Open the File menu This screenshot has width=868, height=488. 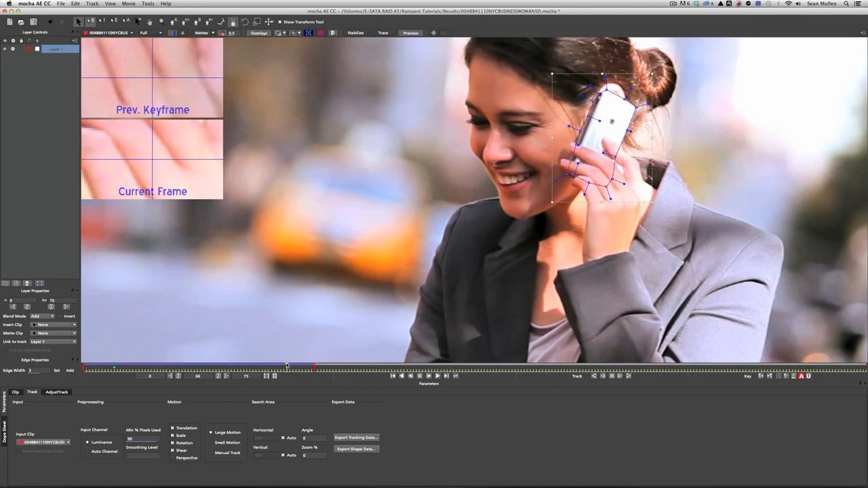pos(61,3)
